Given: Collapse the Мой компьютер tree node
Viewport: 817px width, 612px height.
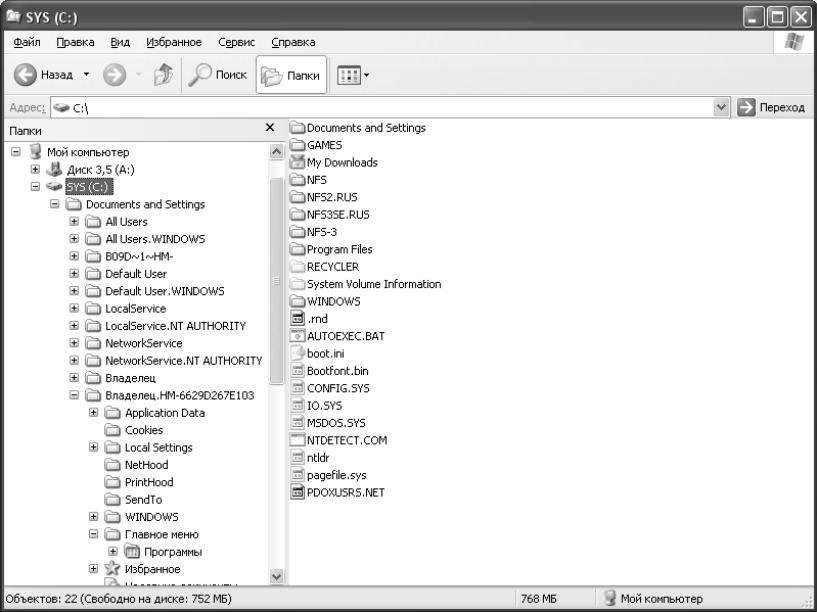Looking at the screenshot, I should click(x=16, y=152).
